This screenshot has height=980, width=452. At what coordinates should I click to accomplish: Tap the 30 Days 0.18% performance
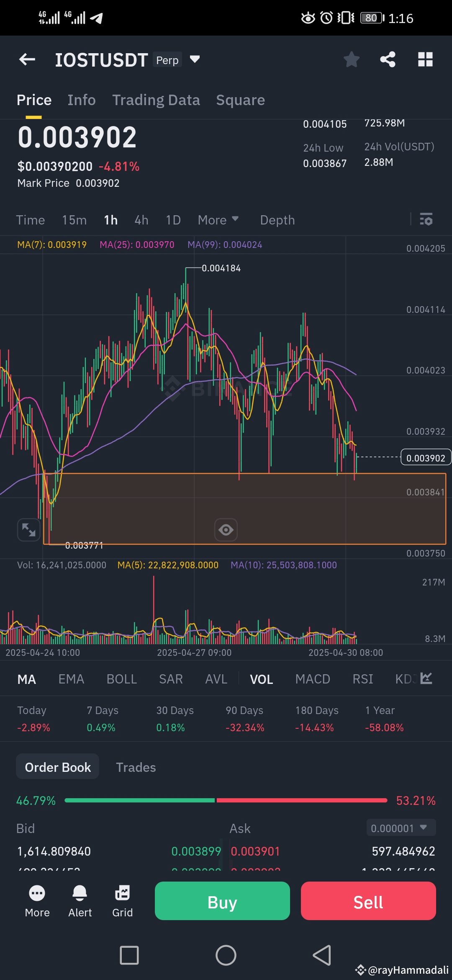pyautogui.click(x=175, y=719)
